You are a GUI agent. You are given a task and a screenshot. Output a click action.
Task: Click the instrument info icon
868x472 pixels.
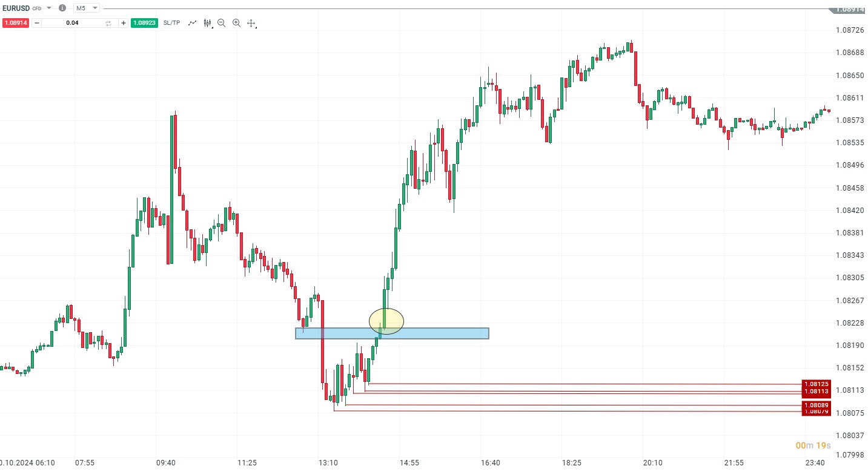62,8
